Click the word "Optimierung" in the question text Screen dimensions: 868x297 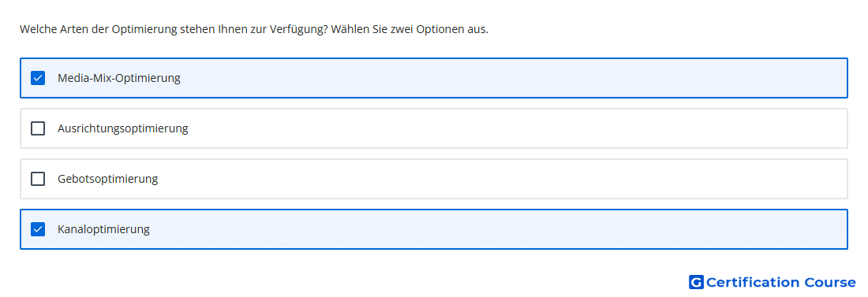coord(144,29)
